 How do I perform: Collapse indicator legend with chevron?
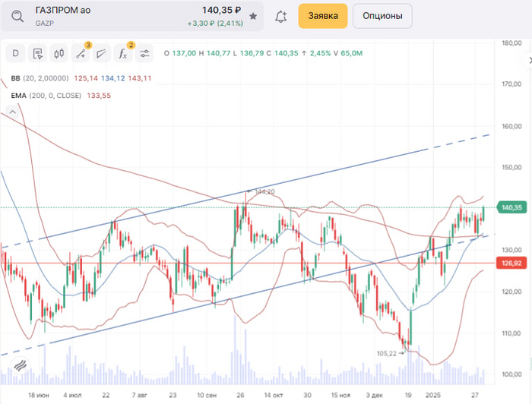click(x=13, y=112)
